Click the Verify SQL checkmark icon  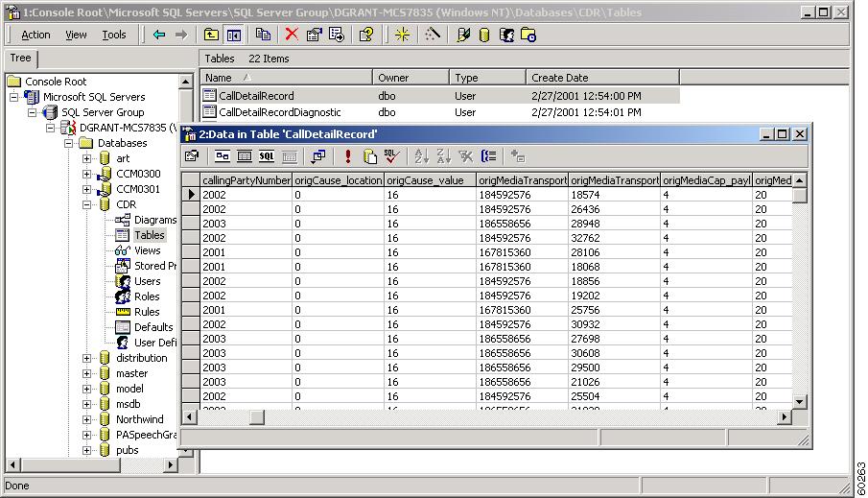(391, 156)
